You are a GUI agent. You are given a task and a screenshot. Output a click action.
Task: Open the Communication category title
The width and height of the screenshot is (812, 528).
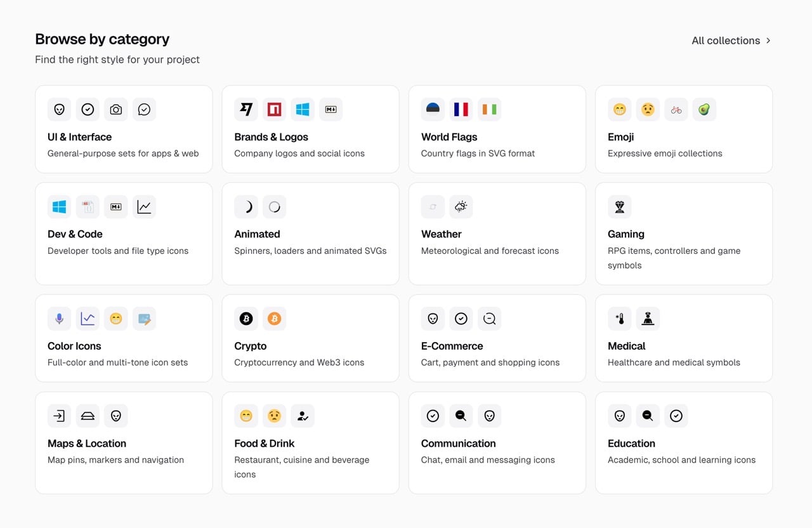click(459, 443)
